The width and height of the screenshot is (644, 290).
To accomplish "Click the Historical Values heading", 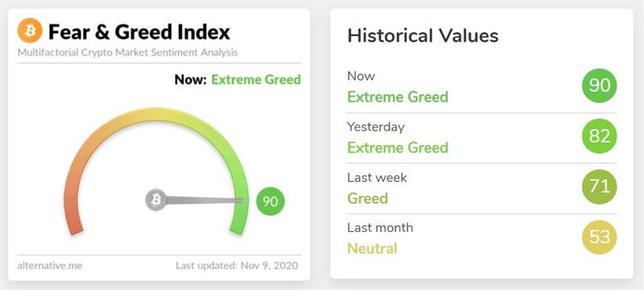I will click(423, 35).
